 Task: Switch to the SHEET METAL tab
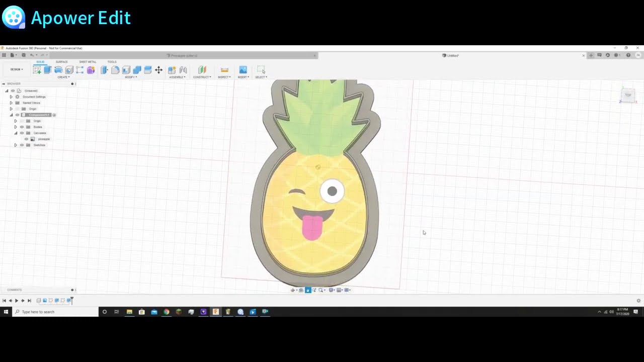tap(88, 62)
